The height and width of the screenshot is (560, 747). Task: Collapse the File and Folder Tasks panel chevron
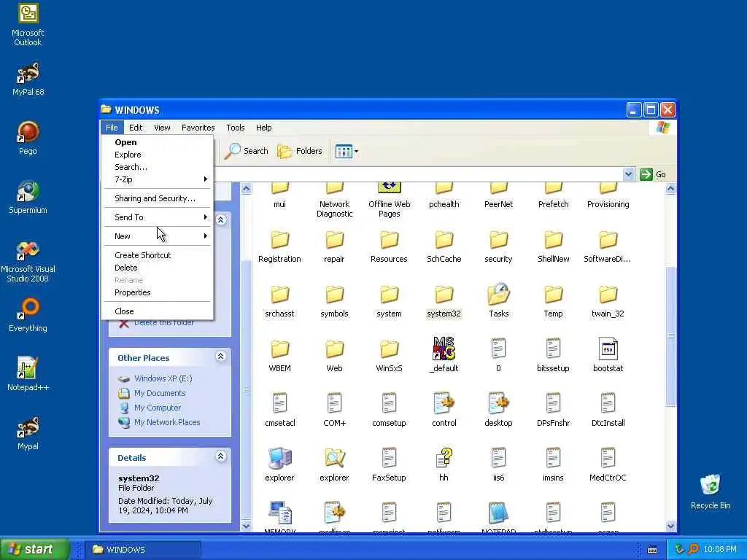click(x=220, y=220)
